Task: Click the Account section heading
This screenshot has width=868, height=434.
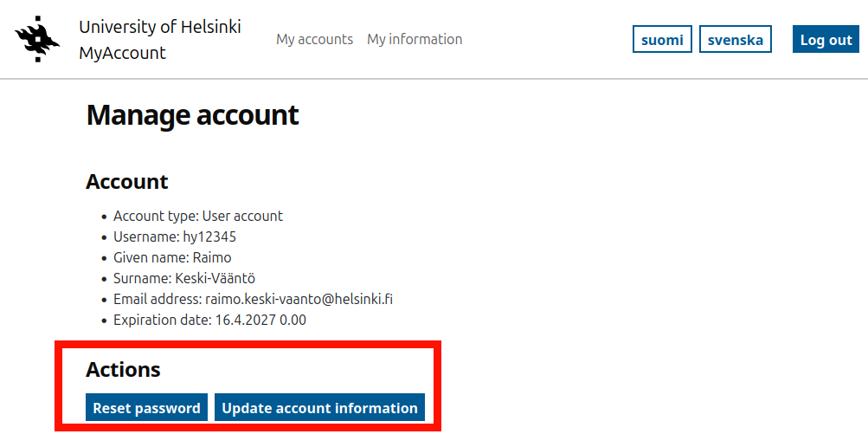Action: [126, 182]
